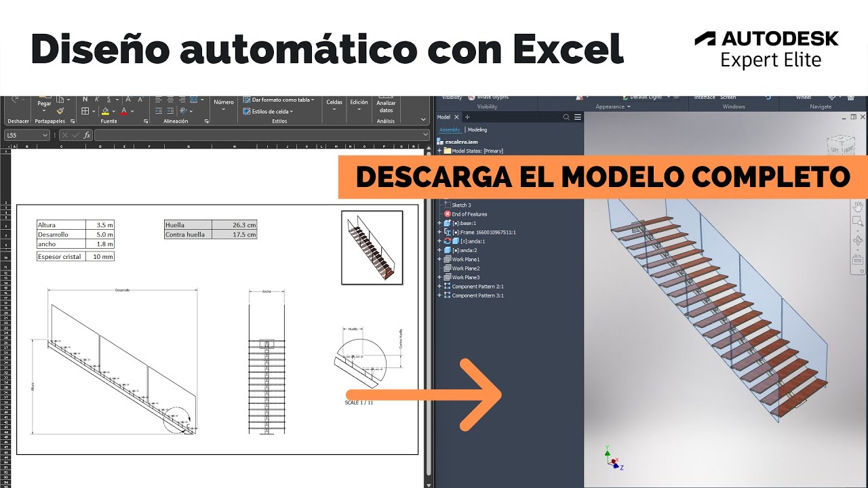Click the formula bar confirm checkmark icon
This screenshot has height=488, width=868.
pyautogui.click(x=76, y=135)
